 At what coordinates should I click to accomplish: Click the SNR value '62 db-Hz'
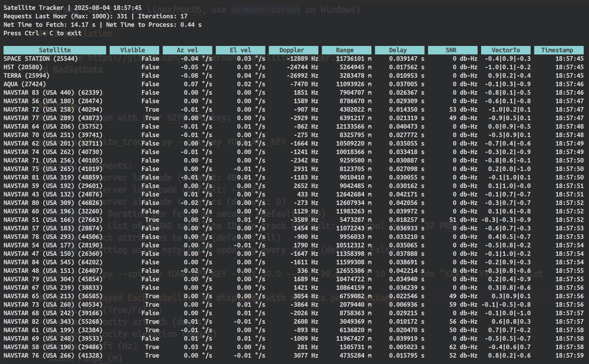[463, 347]
